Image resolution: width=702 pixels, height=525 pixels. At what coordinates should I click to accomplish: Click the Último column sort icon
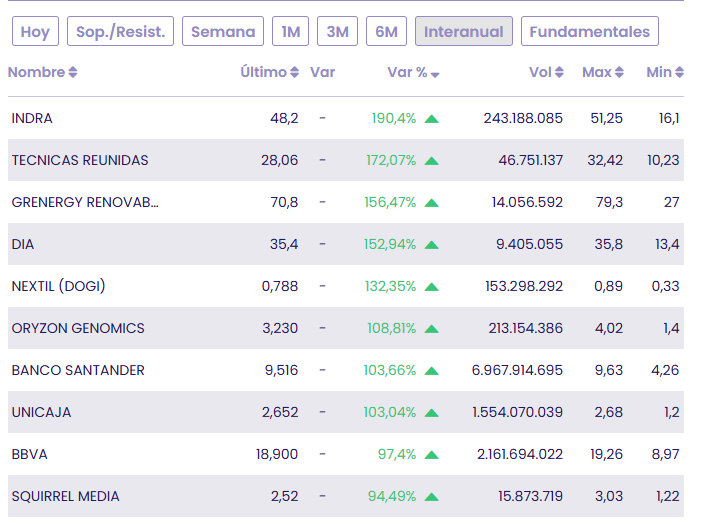coord(295,73)
